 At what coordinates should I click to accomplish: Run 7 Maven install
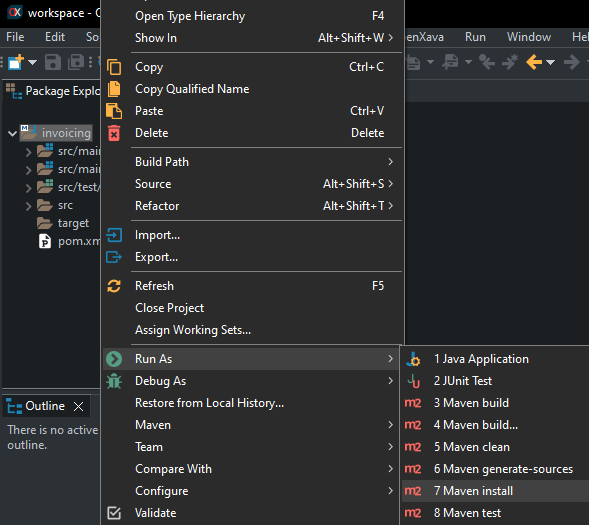tap(495, 491)
